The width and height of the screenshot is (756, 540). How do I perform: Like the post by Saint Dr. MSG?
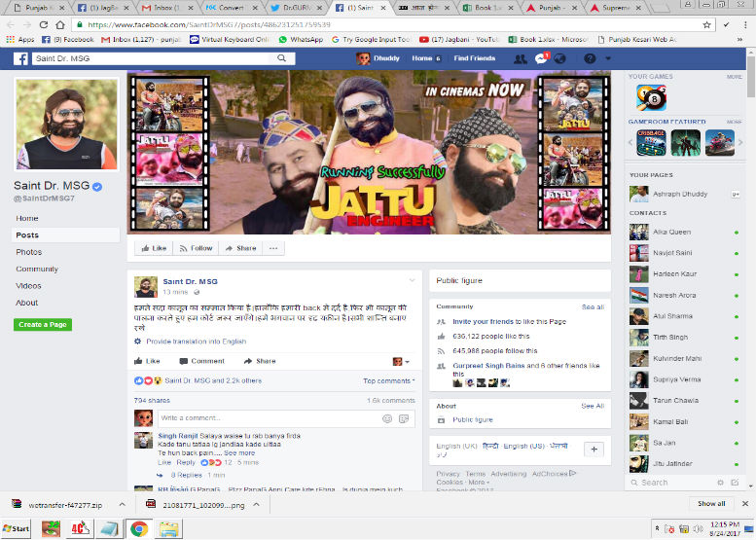tap(147, 361)
